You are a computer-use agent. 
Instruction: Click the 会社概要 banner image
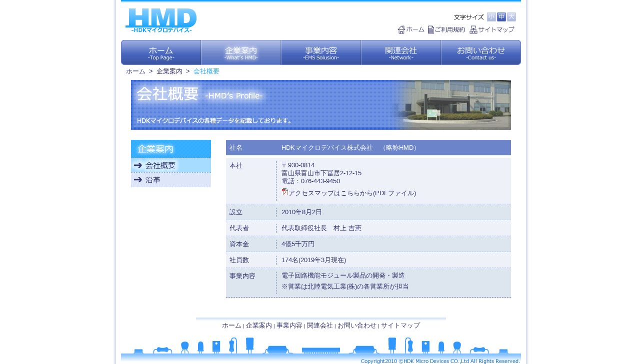pyautogui.click(x=321, y=105)
